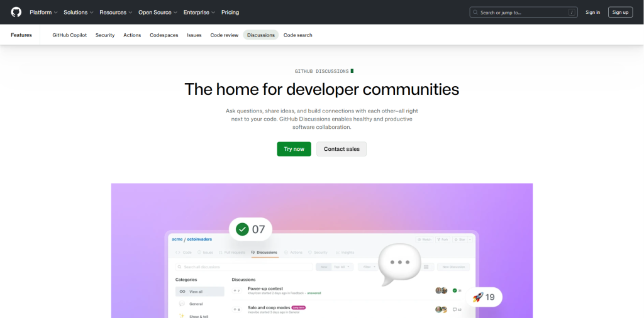Click the green check badge showing 07

coord(250,229)
